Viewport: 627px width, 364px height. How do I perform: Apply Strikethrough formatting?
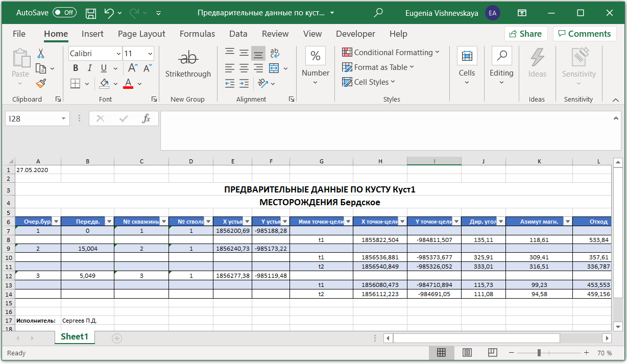pos(188,64)
